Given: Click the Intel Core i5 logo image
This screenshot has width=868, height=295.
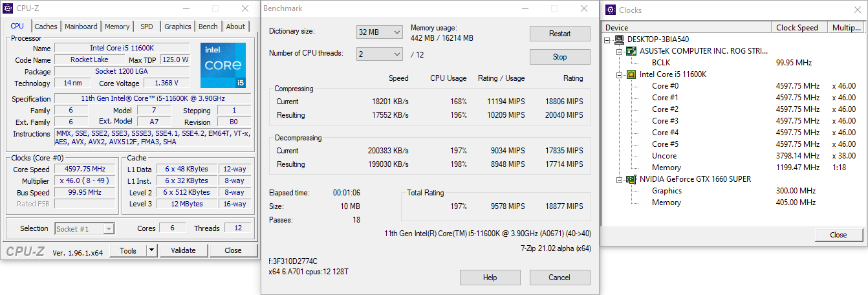Looking at the screenshot, I should coord(222,65).
